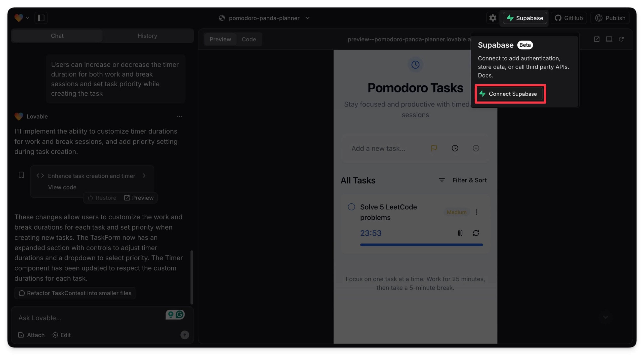Reset the task timer
This screenshot has width=644, height=355.
pos(476,233)
